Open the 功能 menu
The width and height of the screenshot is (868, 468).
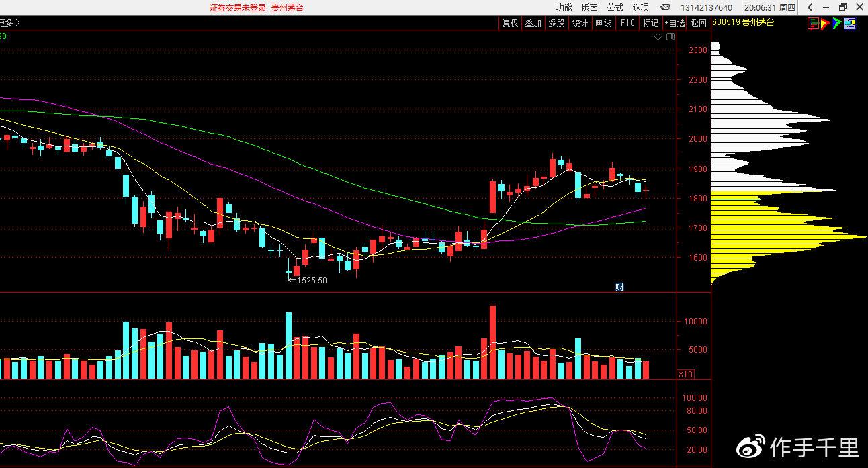tap(564, 7)
